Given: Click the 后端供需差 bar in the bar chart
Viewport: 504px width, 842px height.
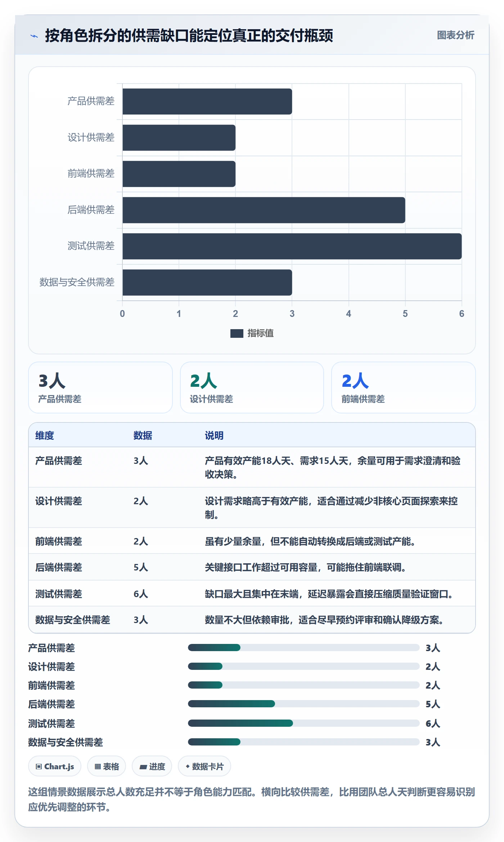Looking at the screenshot, I should coord(264,210).
